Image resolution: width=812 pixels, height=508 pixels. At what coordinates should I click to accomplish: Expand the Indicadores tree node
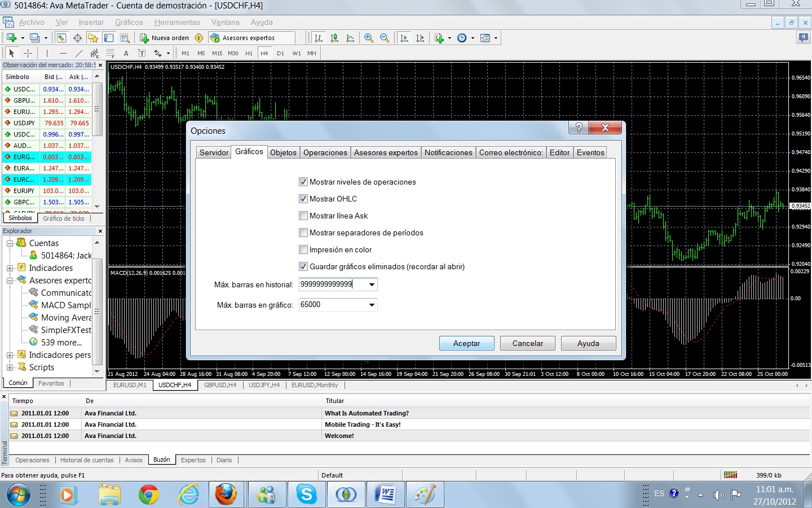point(10,268)
